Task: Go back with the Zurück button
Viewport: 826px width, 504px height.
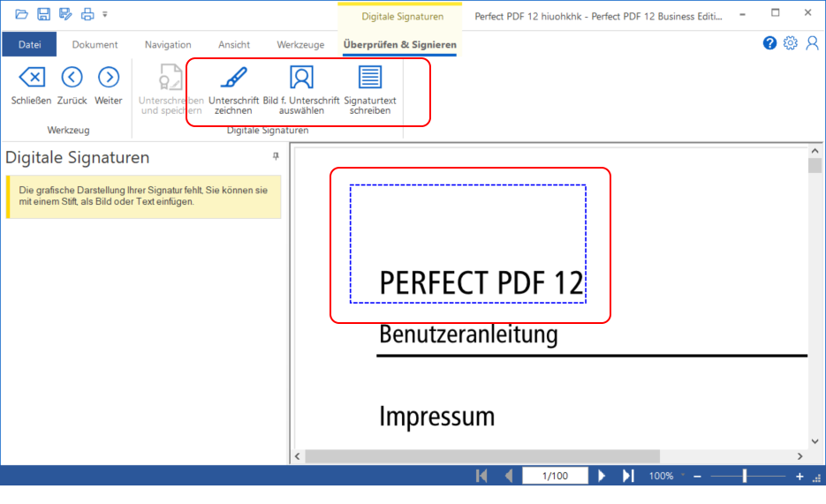Action: (x=72, y=87)
